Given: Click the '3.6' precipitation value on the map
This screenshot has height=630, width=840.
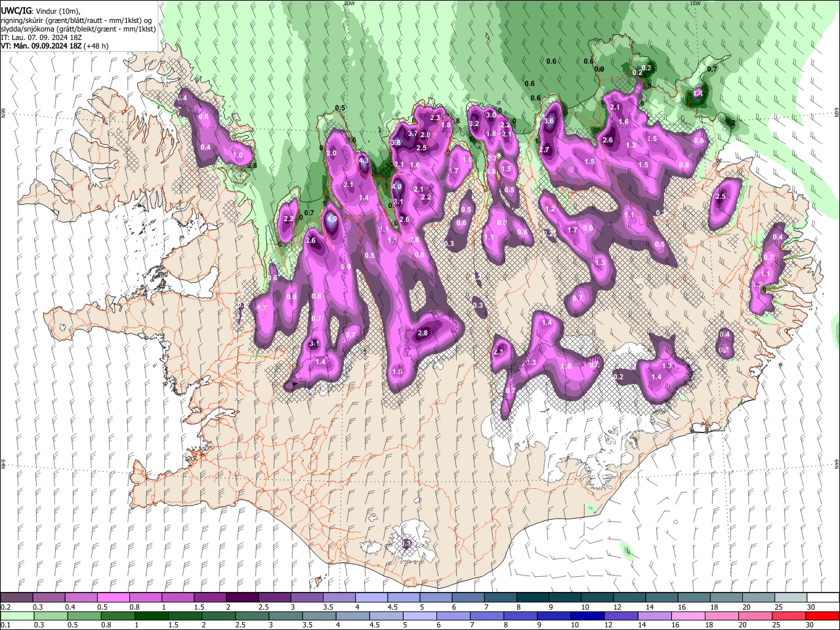Looking at the screenshot, I should click(x=549, y=121).
